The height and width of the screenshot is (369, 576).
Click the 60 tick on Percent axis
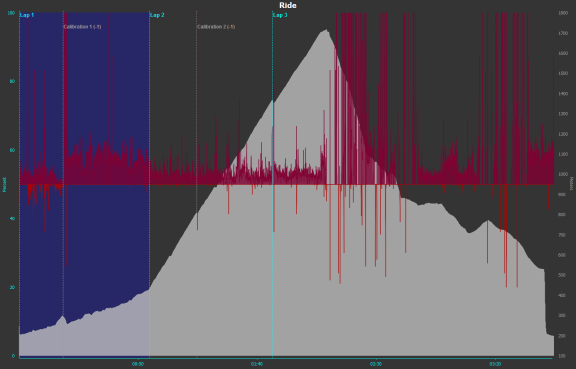[12, 150]
